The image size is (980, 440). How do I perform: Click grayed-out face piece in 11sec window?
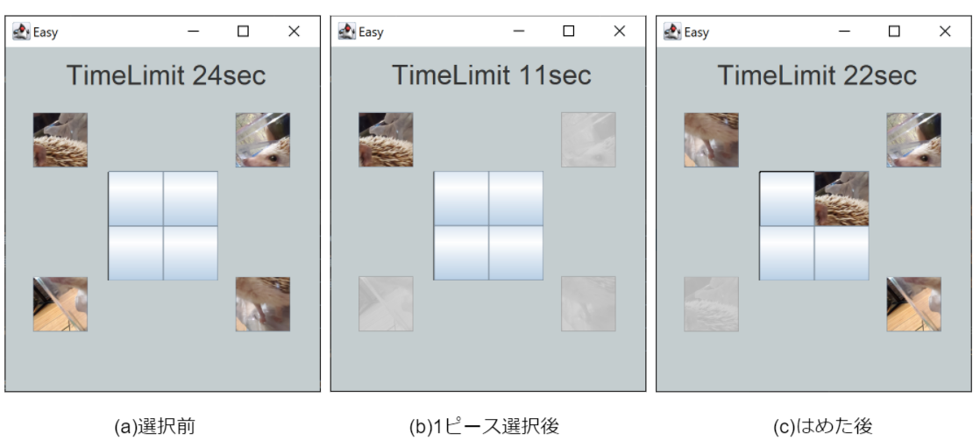pyautogui.click(x=588, y=139)
